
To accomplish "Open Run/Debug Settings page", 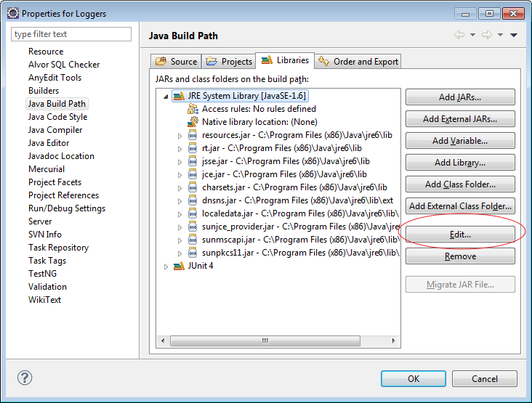I will pos(67,208).
